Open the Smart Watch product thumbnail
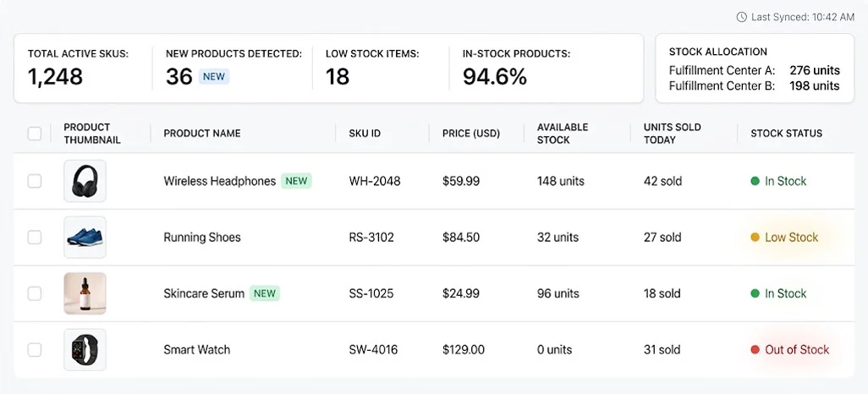The image size is (868, 394). pos(85,350)
